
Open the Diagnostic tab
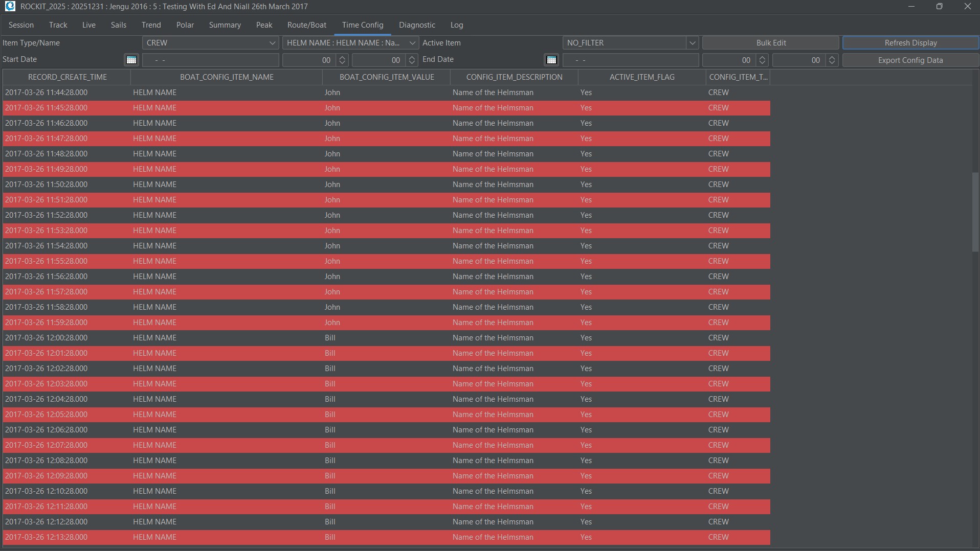pos(417,25)
